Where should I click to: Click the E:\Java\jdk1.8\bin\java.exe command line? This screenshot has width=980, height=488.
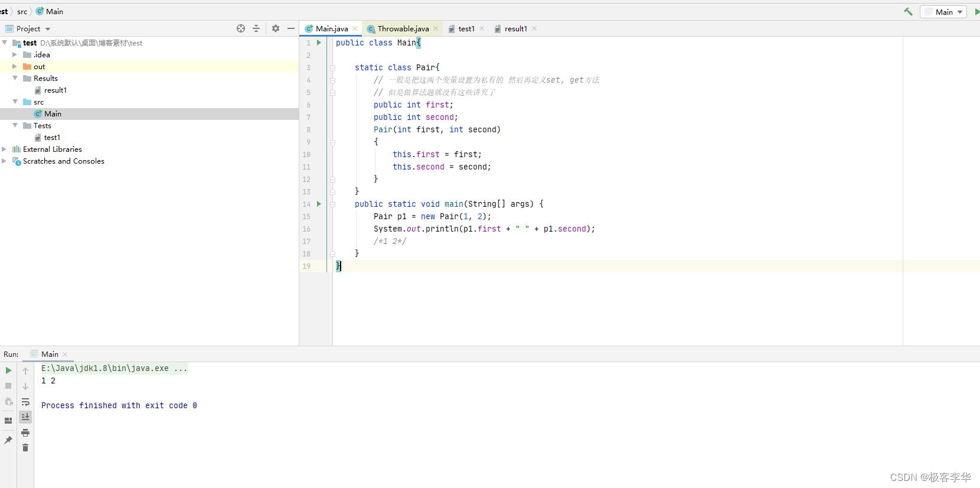(x=114, y=368)
